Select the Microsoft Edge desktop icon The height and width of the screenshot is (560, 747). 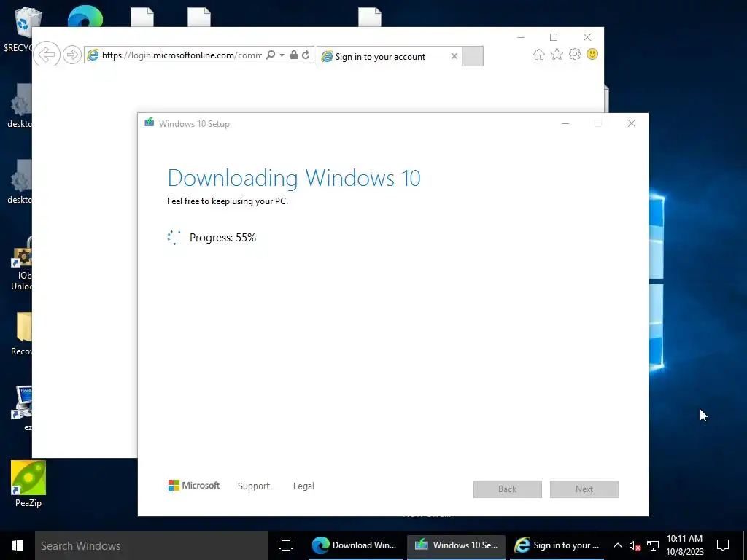coord(85,16)
